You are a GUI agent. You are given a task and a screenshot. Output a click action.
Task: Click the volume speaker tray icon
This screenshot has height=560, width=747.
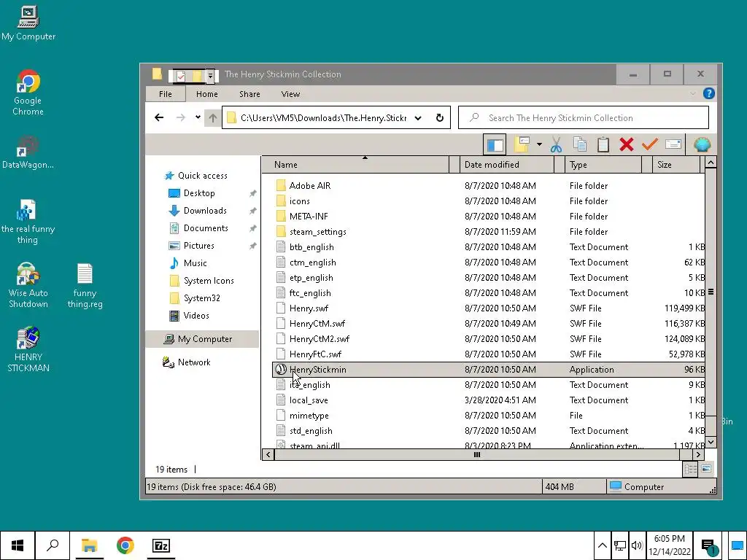click(636, 545)
